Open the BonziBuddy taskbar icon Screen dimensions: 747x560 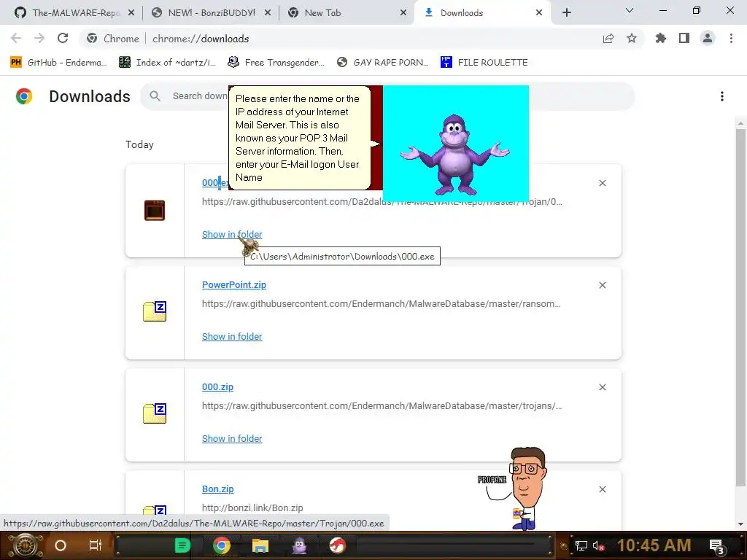300,545
